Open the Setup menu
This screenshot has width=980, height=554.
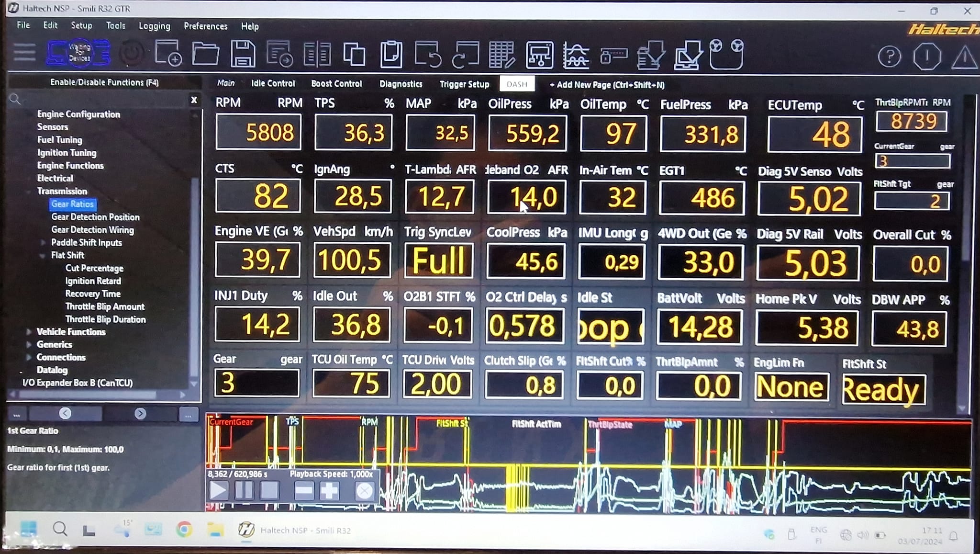(81, 25)
